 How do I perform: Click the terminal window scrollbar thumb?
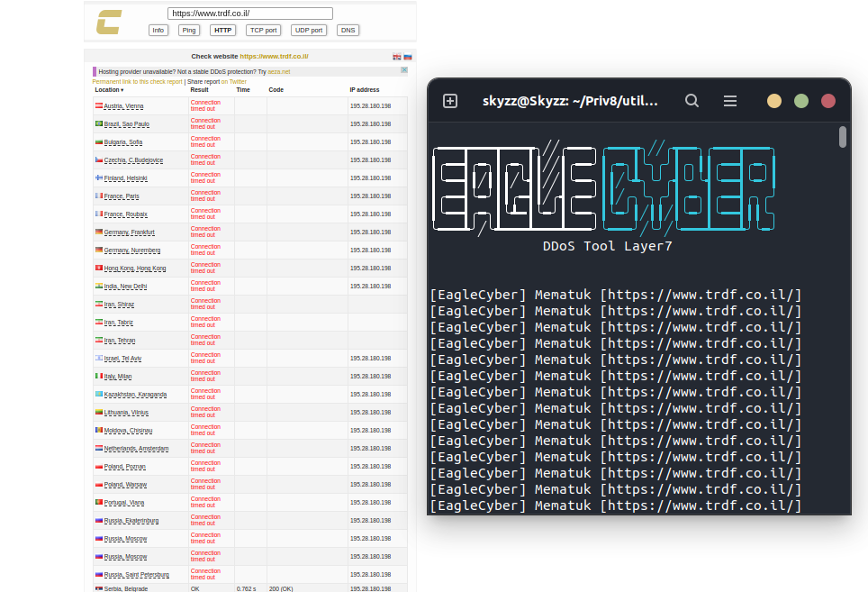tap(843, 137)
